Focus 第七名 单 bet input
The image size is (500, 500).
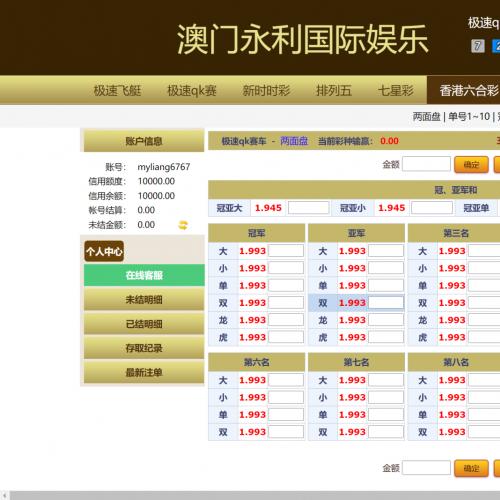point(386,415)
